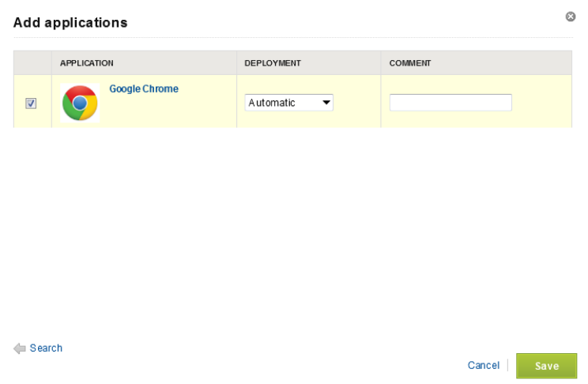Viewport: 588px width, 384px height.
Task: Click the separator between Cancel and Save
Action: click(x=507, y=366)
